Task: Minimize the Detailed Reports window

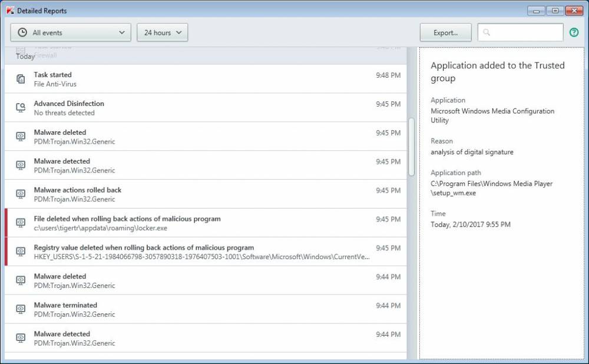Action: pos(536,11)
